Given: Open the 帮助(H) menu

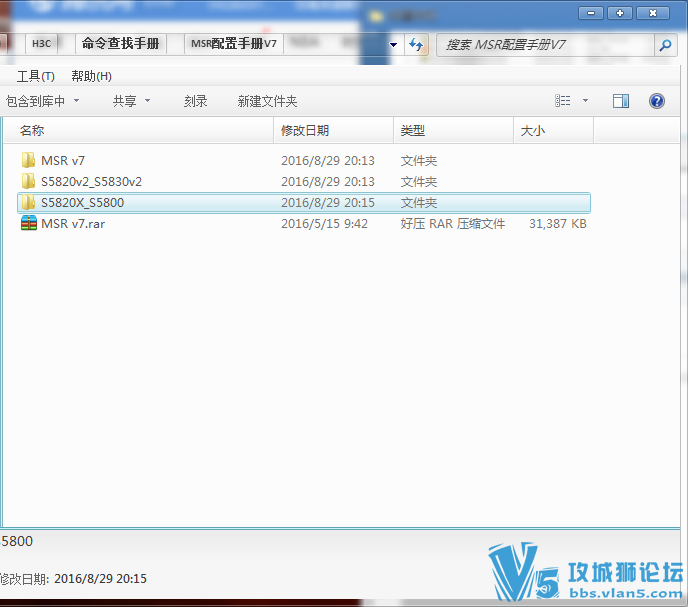Looking at the screenshot, I should pyautogui.click(x=91, y=76).
